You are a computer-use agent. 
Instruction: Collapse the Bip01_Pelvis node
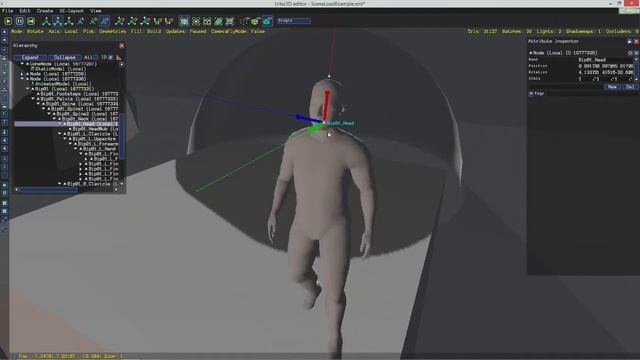pos(33,99)
